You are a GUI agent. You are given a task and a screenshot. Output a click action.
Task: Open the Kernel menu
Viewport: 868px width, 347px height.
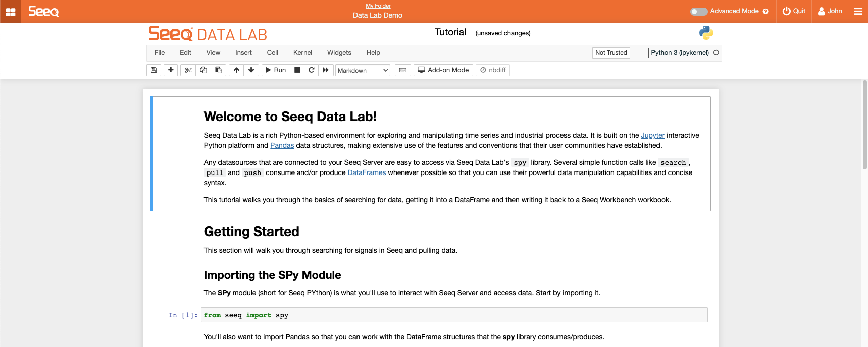(302, 53)
